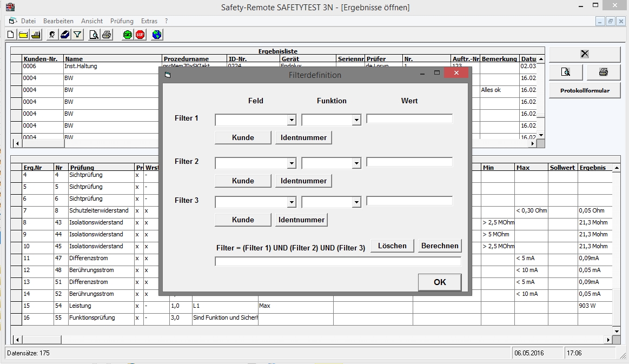This screenshot has height=364, width=629.
Task: Click the Ergebnisliste vertical scrollbar down arrow
Action: [541, 135]
